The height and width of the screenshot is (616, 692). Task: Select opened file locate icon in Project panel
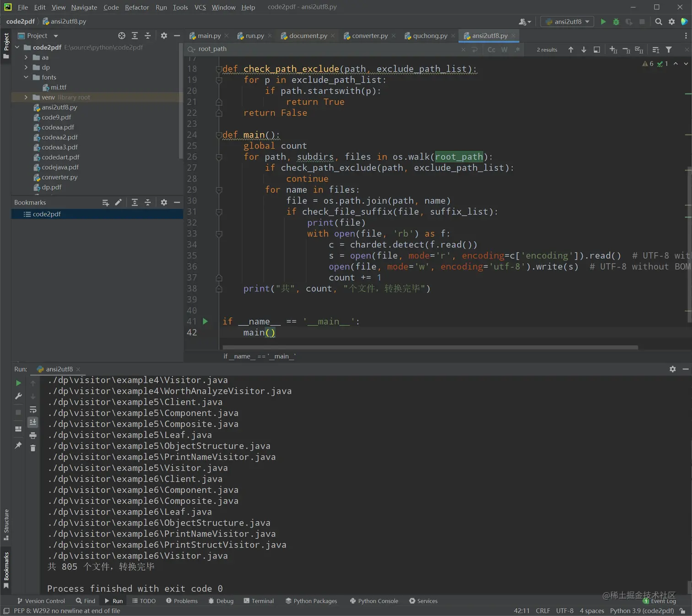[x=122, y=36]
